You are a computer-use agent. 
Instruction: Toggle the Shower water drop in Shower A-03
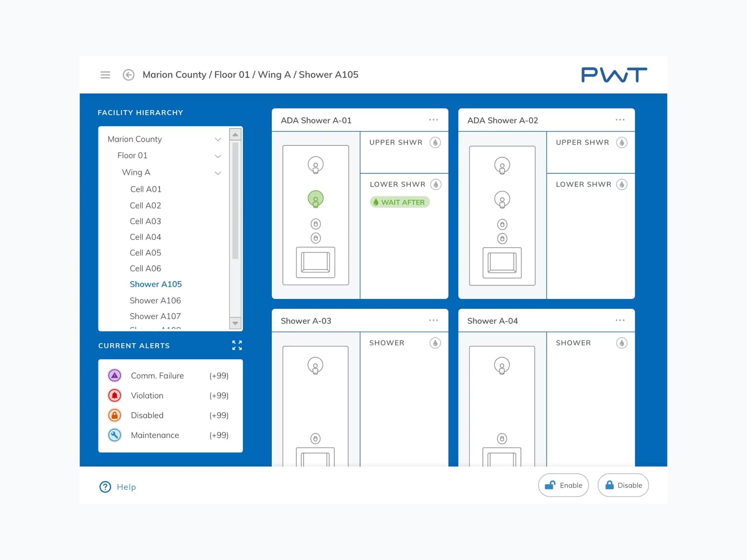[435, 343]
